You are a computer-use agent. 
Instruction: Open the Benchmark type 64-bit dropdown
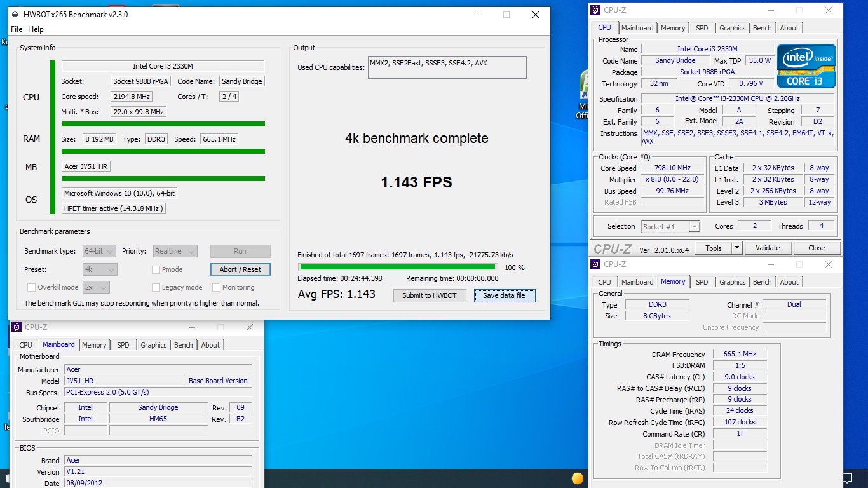coord(99,251)
